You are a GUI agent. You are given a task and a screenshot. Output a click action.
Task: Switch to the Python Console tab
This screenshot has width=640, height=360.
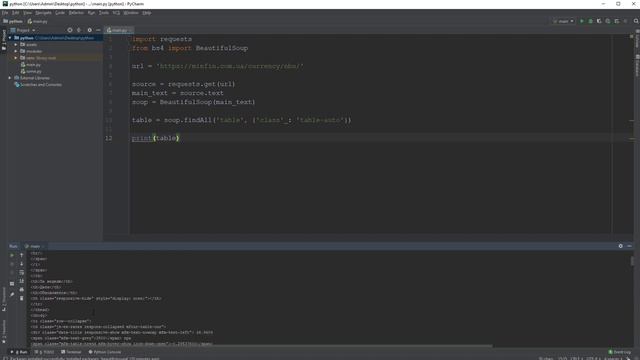click(105, 352)
